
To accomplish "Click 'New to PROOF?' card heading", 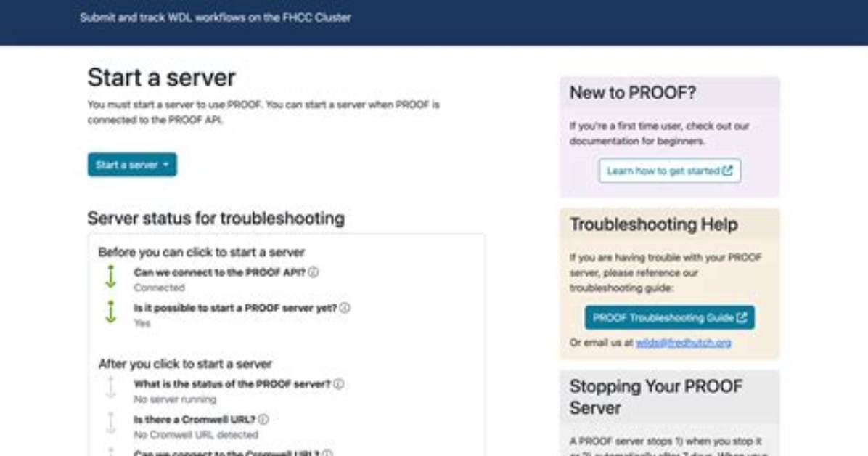I will [633, 92].
